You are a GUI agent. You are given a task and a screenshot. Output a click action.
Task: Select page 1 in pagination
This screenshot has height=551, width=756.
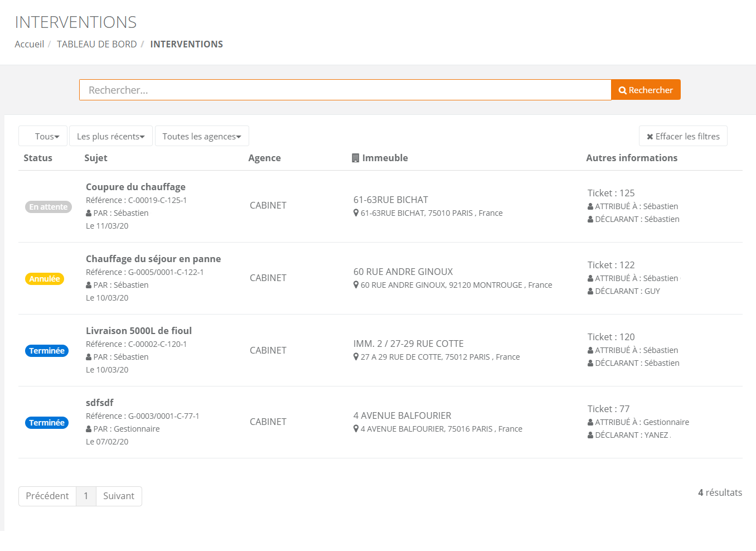coord(86,496)
